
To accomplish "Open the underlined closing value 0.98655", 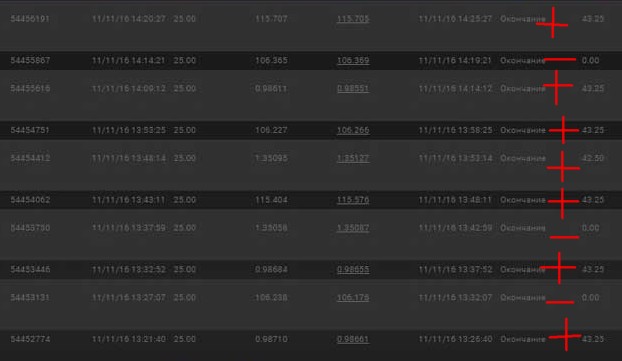I will pyautogui.click(x=353, y=270).
